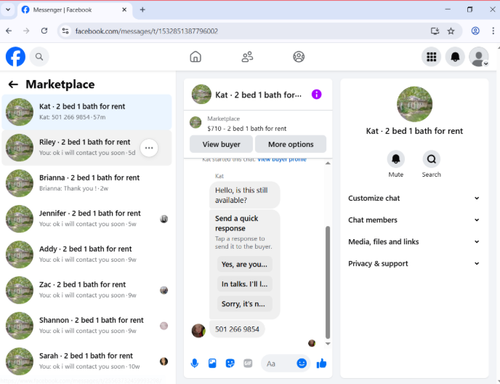Open Brianna conversation in list
Viewport: 500px width, 384px height.
point(87,183)
